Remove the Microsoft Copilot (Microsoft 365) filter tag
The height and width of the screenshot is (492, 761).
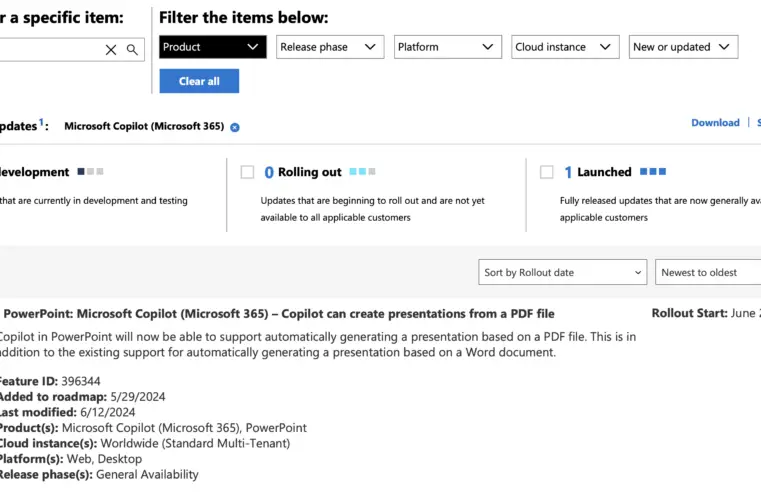coord(235,127)
